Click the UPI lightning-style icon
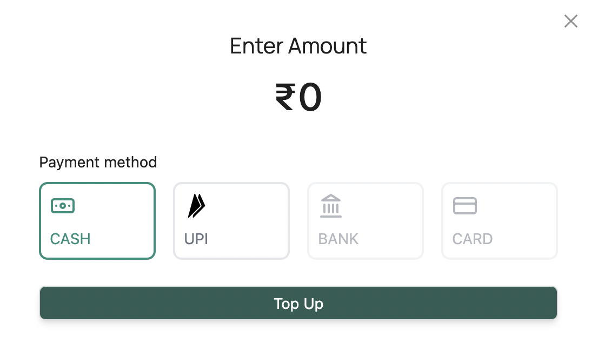Viewport: 598px width, 364px height. [196, 205]
